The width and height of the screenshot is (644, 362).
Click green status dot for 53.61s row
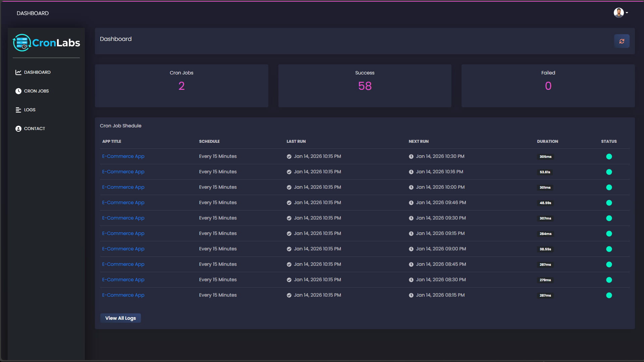[609, 172]
